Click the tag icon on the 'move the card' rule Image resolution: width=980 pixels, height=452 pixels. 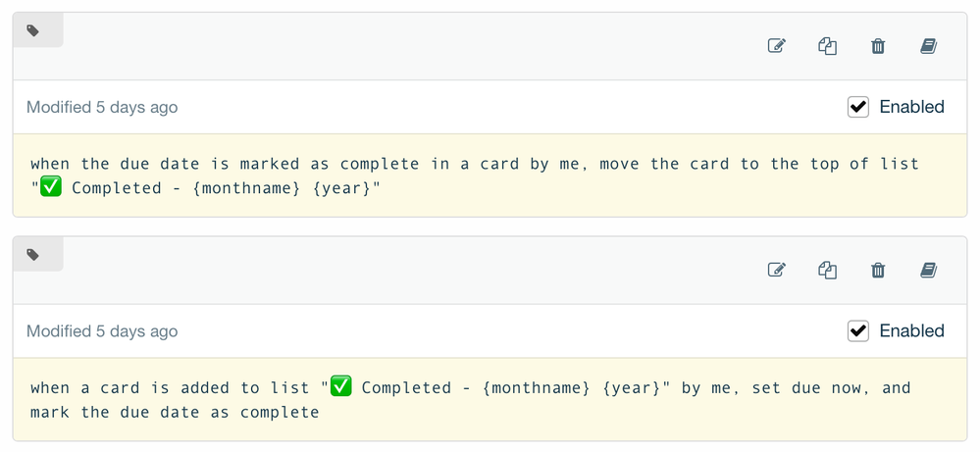click(x=33, y=30)
